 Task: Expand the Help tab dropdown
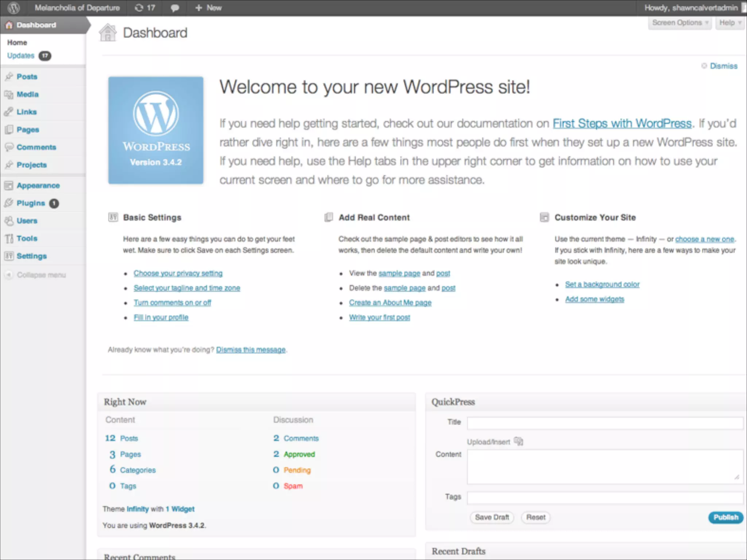point(729,23)
